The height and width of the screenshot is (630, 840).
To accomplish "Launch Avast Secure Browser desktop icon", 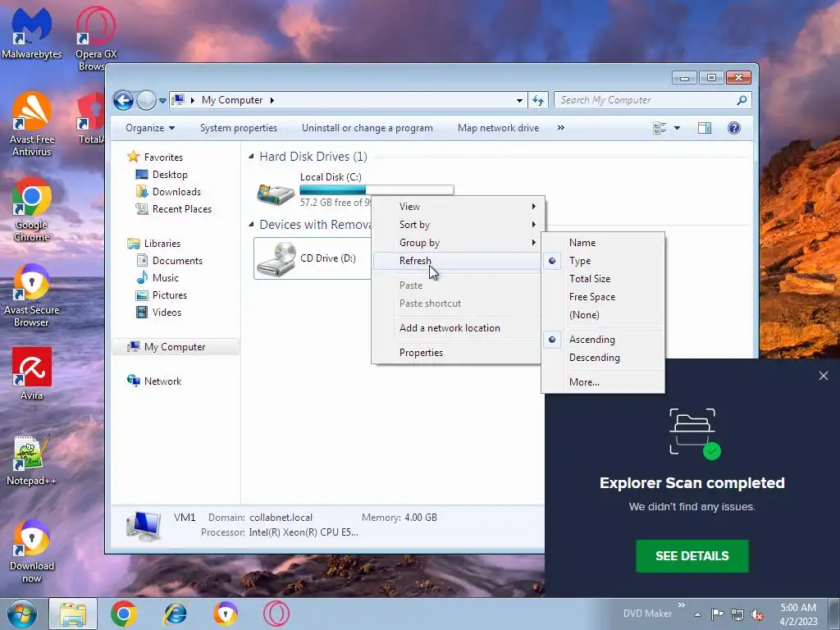I will [32, 295].
